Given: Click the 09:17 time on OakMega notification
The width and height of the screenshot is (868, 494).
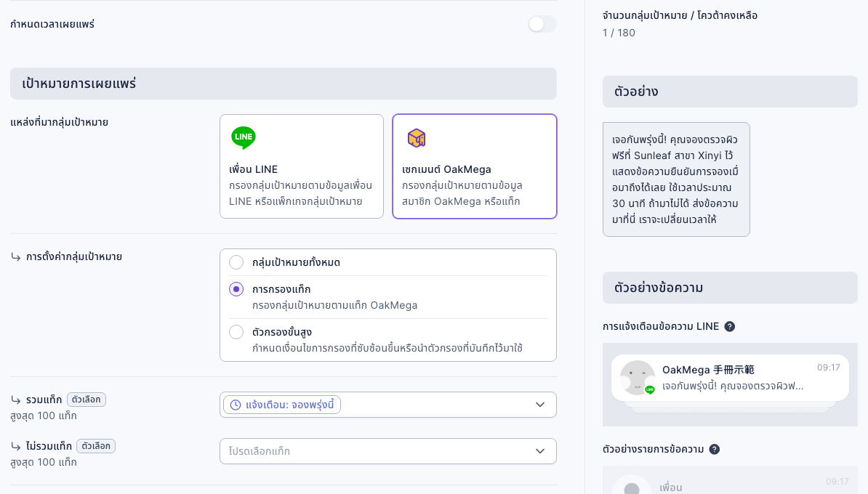Looking at the screenshot, I should click(829, 368).
